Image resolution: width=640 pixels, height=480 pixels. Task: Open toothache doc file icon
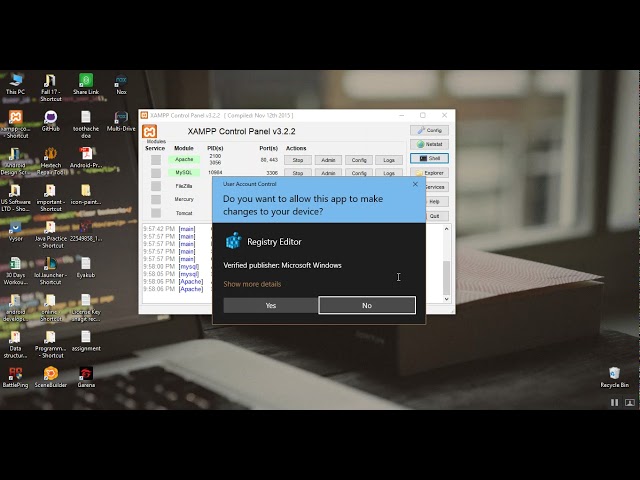pyautogui.click(x=86, y=124)
